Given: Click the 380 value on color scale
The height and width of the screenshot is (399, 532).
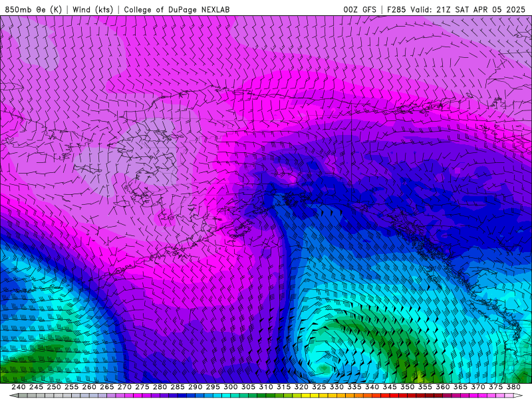Looking at the screenshot, I should [513, 387].
